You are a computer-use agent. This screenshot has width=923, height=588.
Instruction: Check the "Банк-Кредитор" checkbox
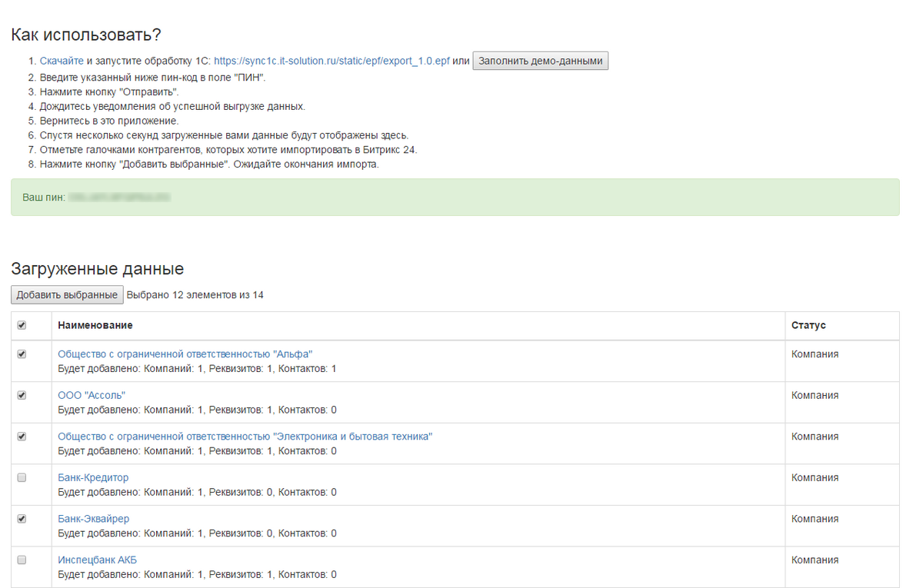coord(22,477)
